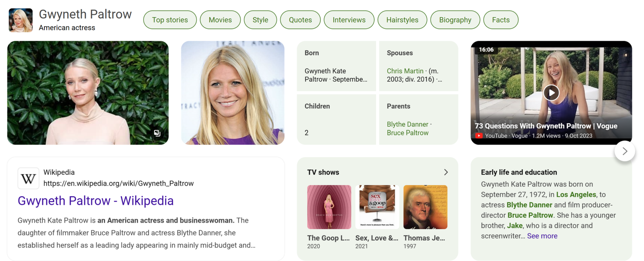
Task: Expand Early life text via See more
Action: pyautogui.click(x=542, y=236)
